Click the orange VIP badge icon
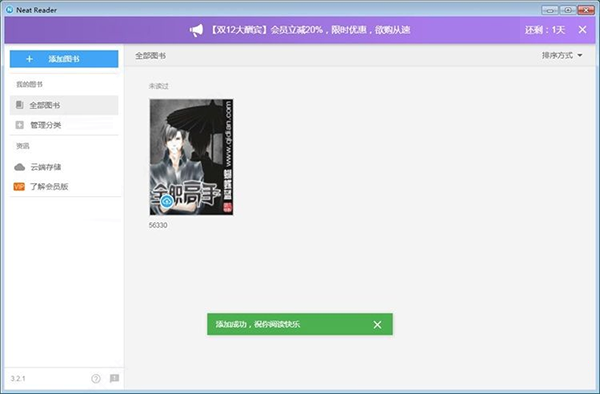 pos(19,187)
